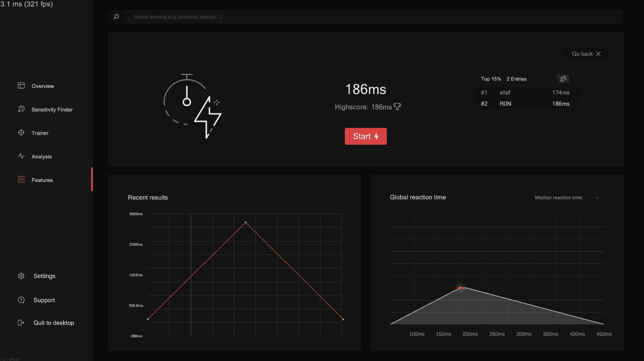Click the highscore trophy icon
This screenshot has height=361, width=644.
(397, 107)
